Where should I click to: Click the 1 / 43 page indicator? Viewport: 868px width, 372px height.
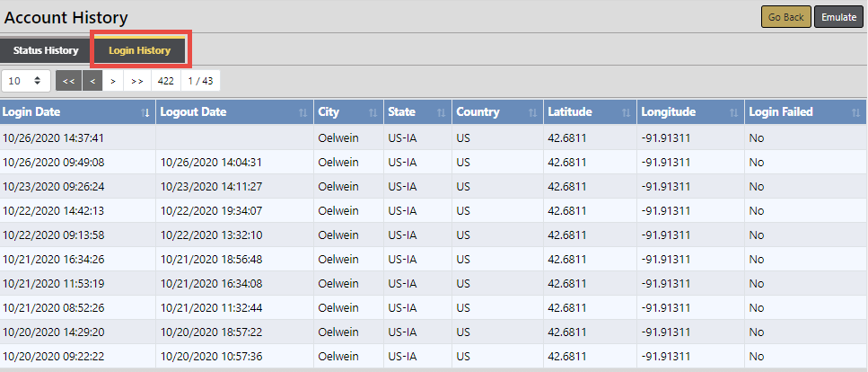(x=199, y=81)
